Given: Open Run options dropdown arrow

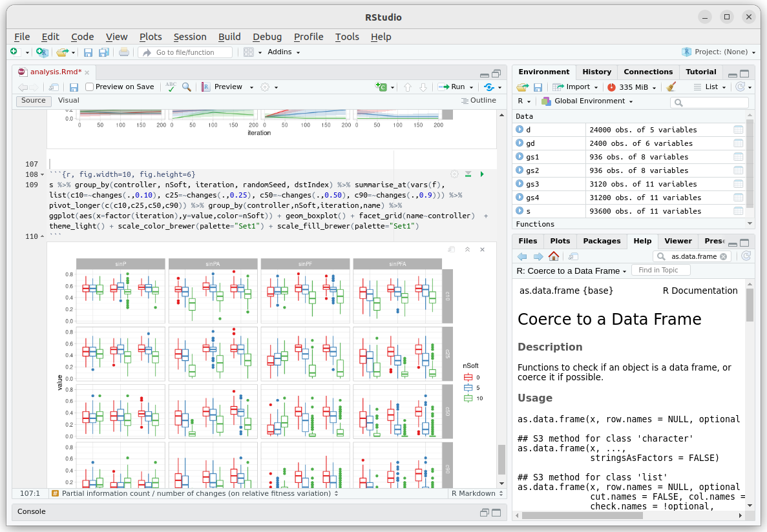Looking at the screenshot, I should [472, 87].
